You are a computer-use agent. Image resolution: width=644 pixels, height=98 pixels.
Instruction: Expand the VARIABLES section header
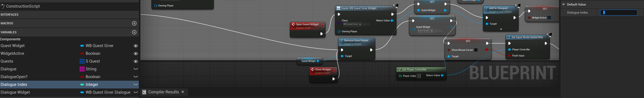[x=8, y=32]
